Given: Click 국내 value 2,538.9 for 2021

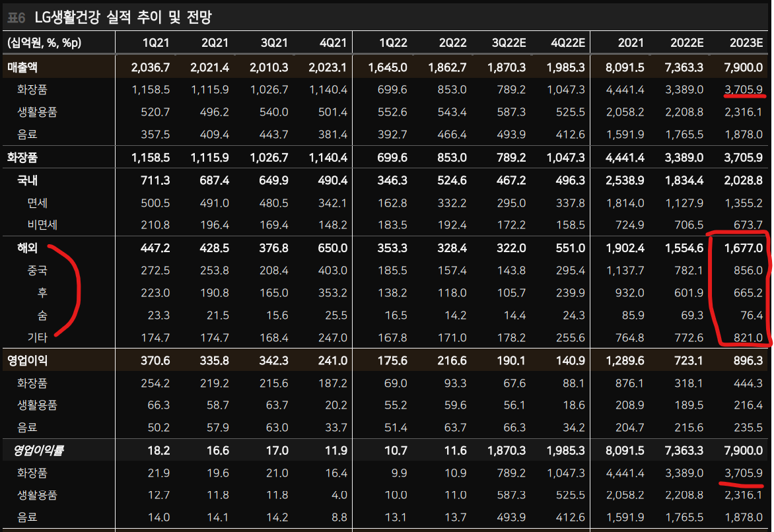Looking at the screenshot, I should click(x=625, y=181).
